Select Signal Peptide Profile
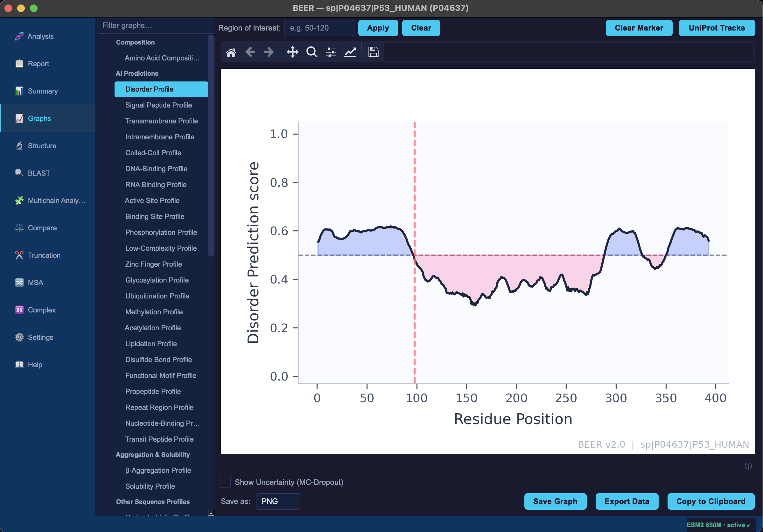 pyautogui.click(x=161, y=105)
